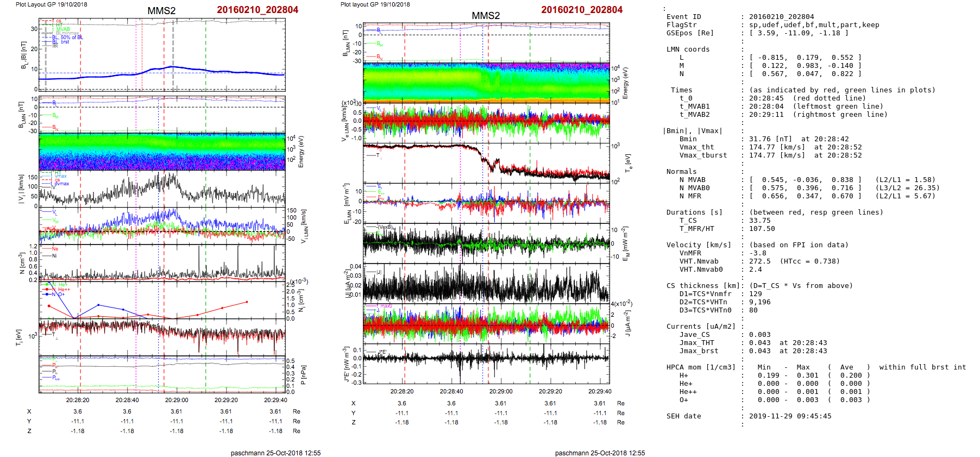Select the red event ID above the right plot
The height and width of the screenshot is (457, 980).
pos(582,10)
